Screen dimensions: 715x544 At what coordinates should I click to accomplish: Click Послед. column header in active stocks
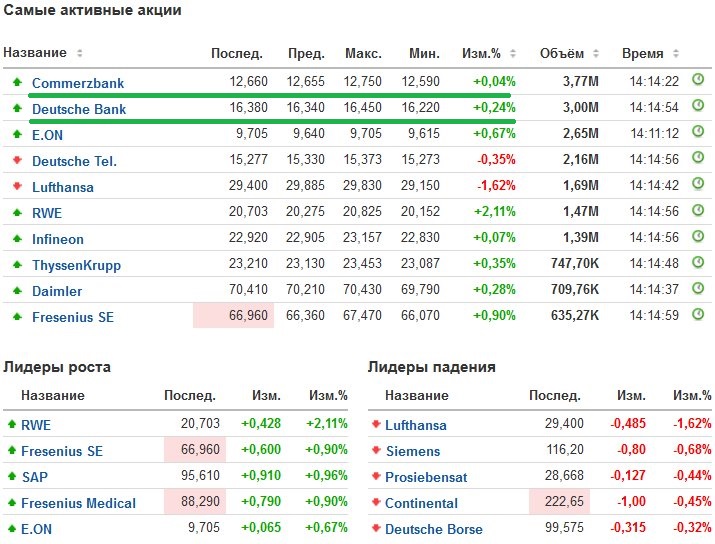pos(237,53)
